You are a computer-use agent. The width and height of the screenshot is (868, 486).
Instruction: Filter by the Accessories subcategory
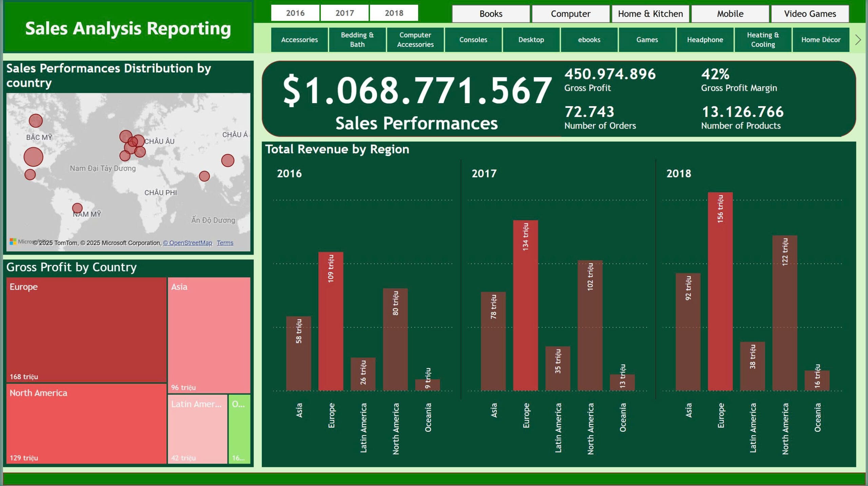point(299,40)
